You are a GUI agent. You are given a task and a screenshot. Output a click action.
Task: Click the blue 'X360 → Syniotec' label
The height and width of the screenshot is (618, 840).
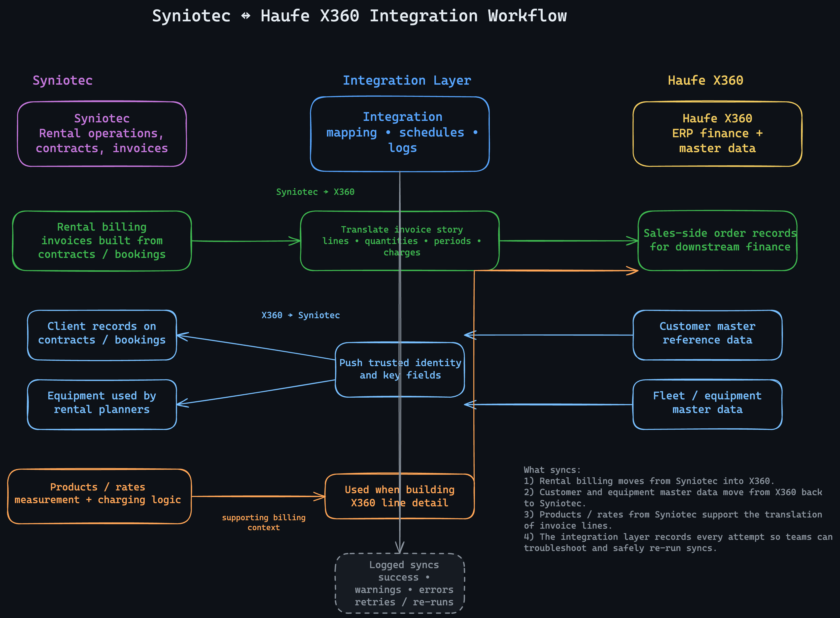300,315
